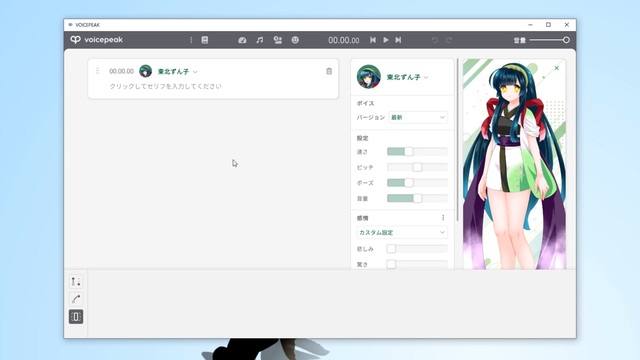This screenshot has height=360, width=640.
Task: Click the play button
Action: coord(386,40)
